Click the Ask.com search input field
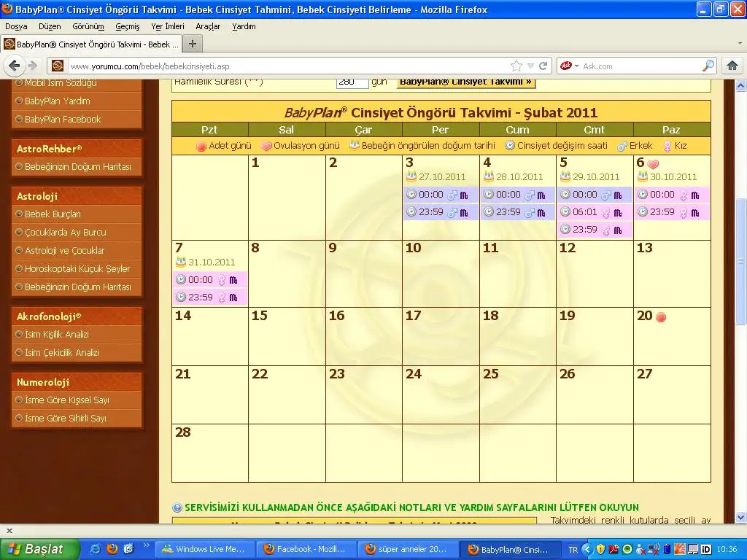 pos(640,66)
